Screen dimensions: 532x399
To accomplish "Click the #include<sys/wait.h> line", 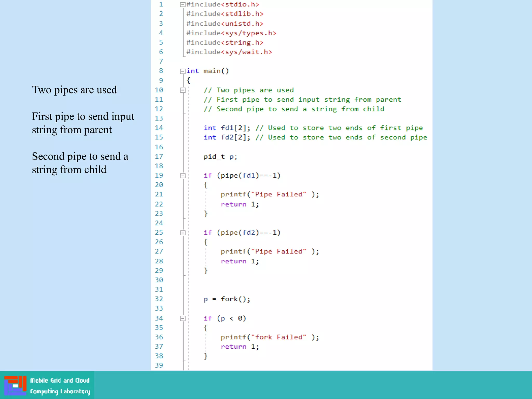I will [x=229, y=52].
